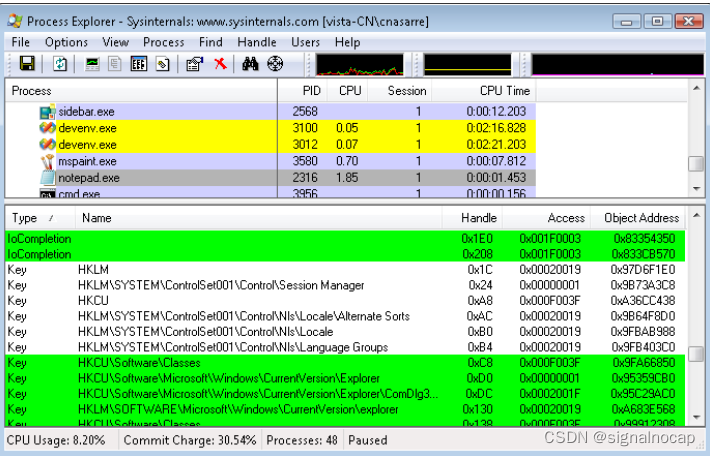Screen dimensions: 710x456
Task: Open the System Information graph icon
Action: (92, 64)
